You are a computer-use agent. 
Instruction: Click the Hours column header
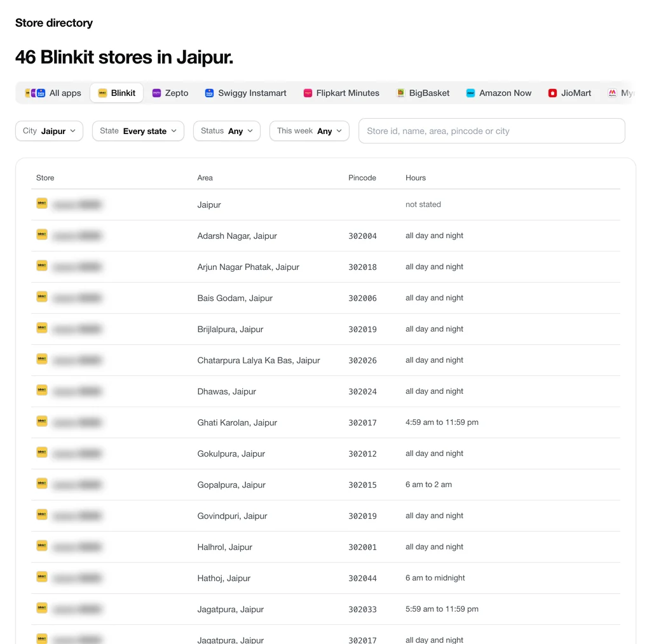pyautogui.click(x=416, y=178)
